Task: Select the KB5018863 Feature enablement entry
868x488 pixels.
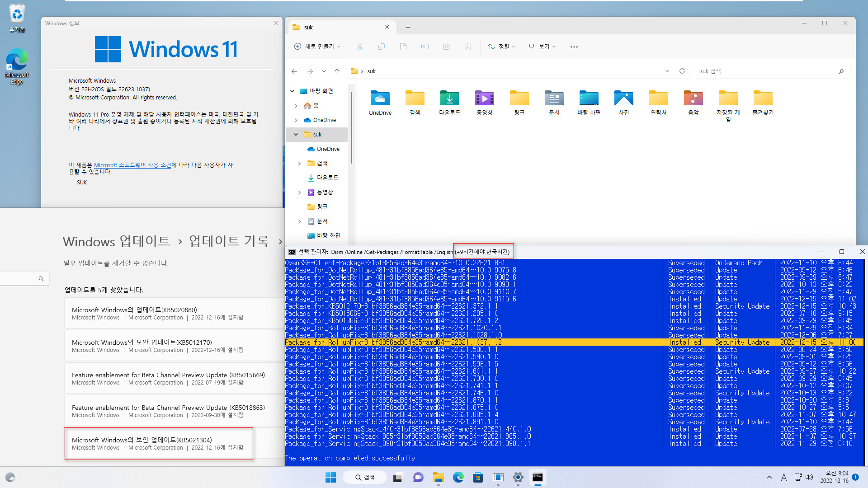Action: [174, 411]
